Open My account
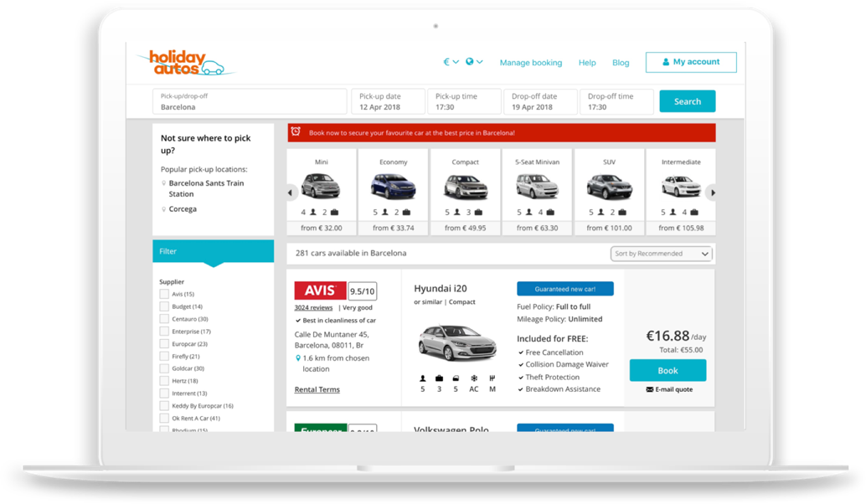 pyautogui.click(x=691, y=62)
